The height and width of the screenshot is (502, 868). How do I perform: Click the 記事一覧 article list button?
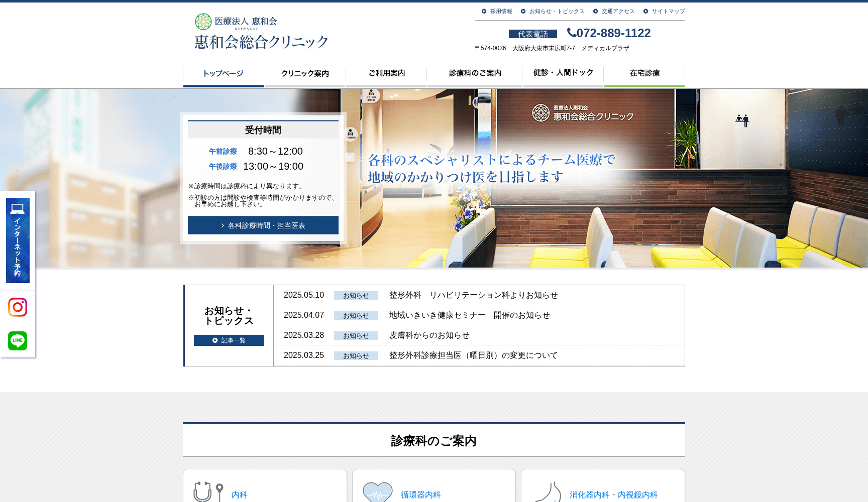tap(229, 340)
